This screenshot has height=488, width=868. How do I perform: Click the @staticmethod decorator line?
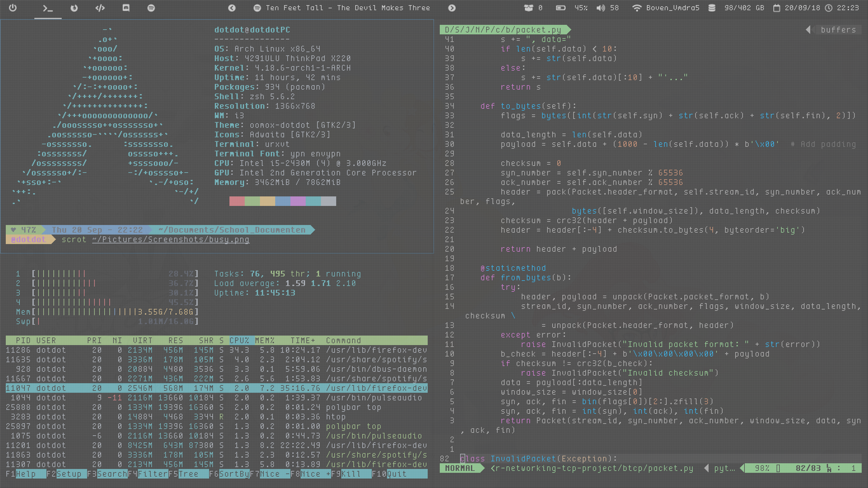513,268
